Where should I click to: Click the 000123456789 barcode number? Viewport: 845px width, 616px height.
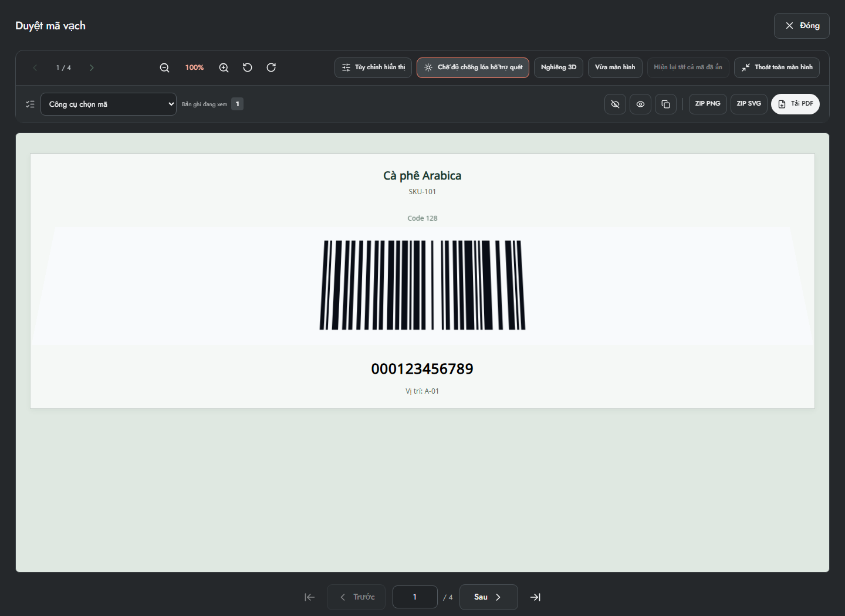(x=422, y=369)
